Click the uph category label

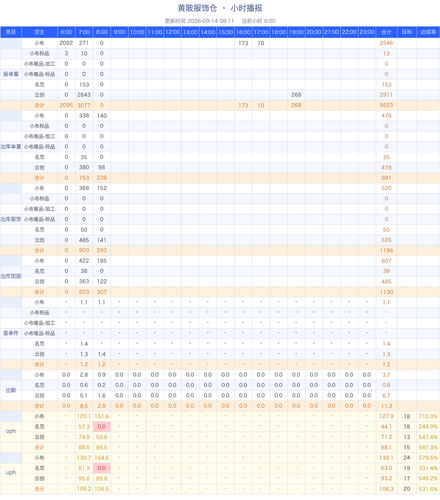point(11,472)
